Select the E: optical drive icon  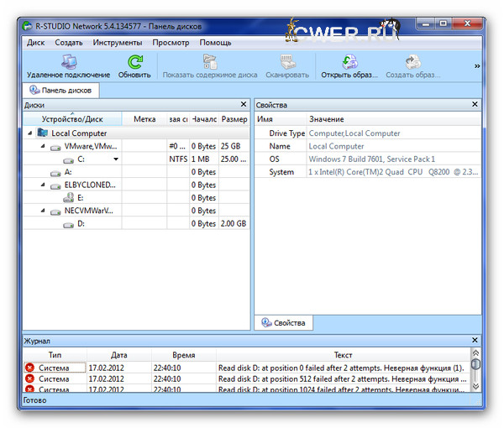pyautogui.click(x=68, y=197)
